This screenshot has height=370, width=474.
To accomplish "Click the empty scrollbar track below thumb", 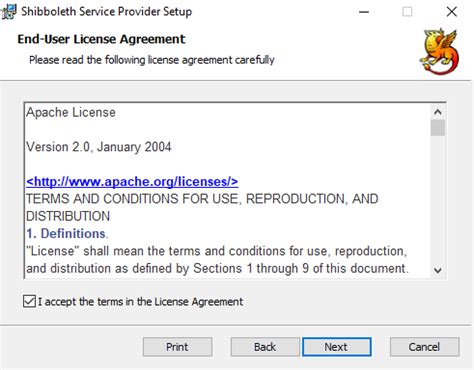I will coord(438,200).
